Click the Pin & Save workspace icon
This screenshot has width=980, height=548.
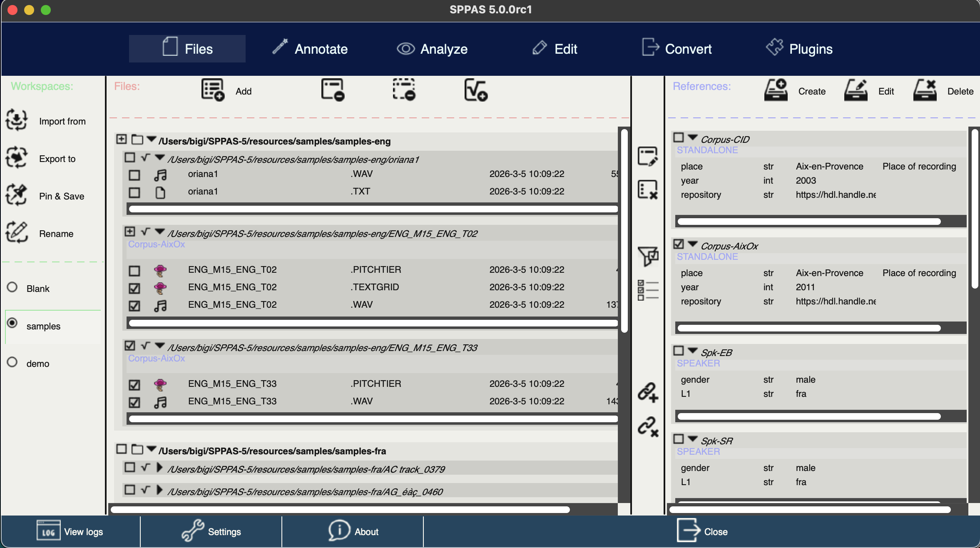(17, 196)
